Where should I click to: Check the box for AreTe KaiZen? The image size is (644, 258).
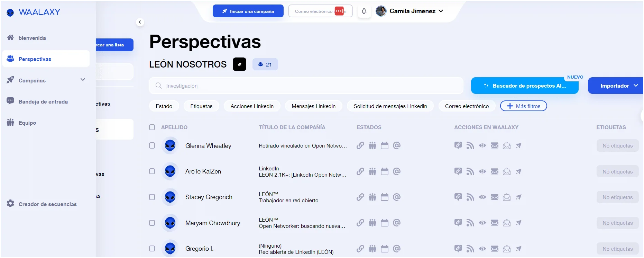152,171
